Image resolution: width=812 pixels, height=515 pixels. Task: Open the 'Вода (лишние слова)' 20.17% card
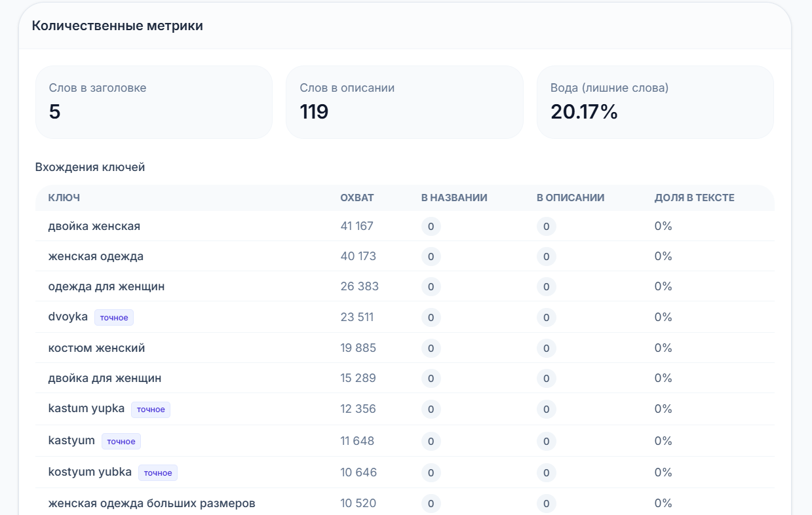(655, 102)
